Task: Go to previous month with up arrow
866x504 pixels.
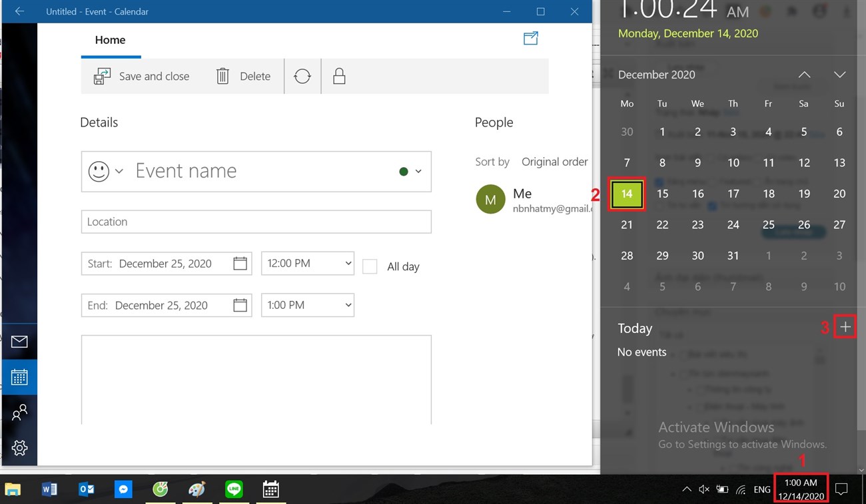Action: (805, 75)
